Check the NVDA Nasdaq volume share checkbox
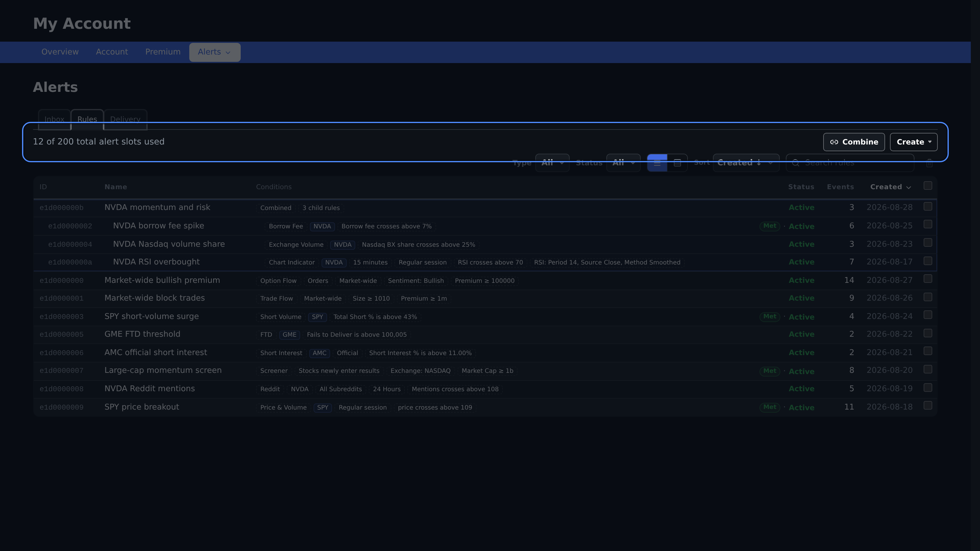 (x=928, y=243)
